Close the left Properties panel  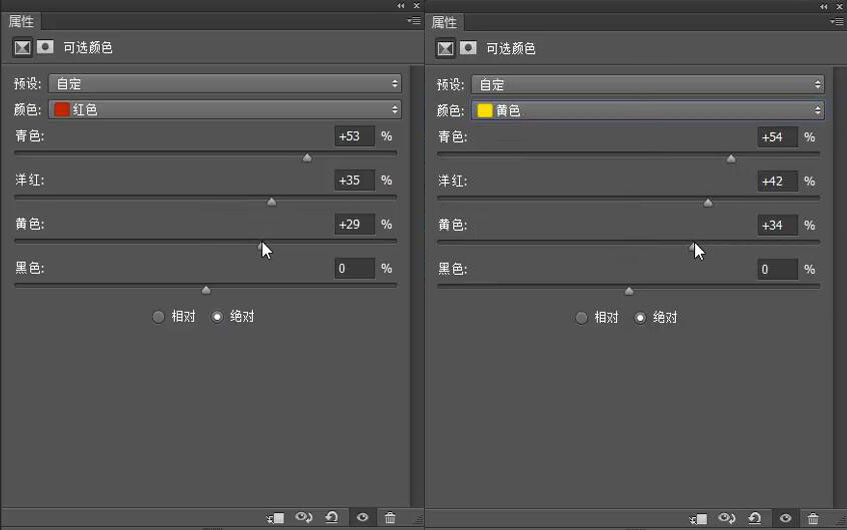point(416,5)
